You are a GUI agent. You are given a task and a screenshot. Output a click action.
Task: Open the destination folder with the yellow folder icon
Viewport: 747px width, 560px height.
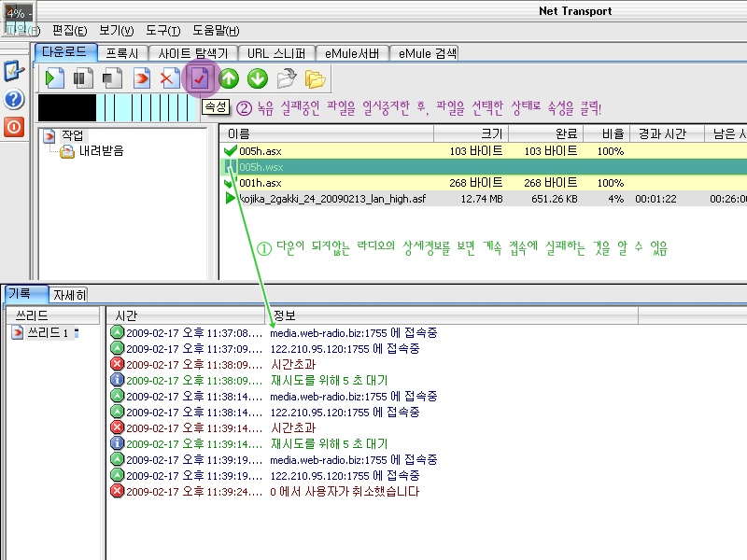pyautogui.click(x=315, y=79)
